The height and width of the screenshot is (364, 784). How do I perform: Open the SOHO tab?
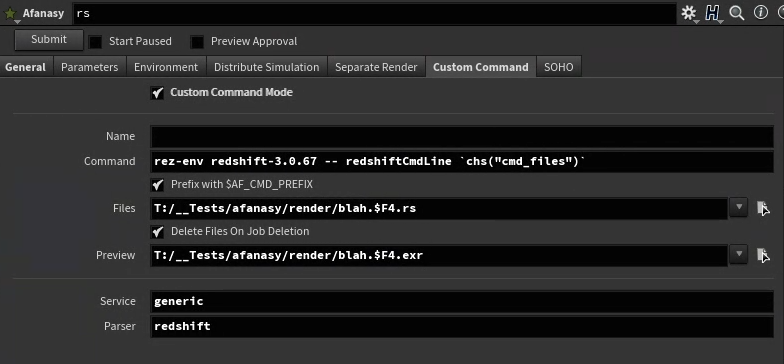click(558, 67)
